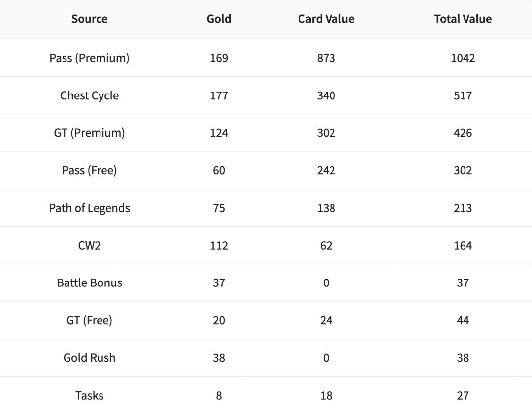
Task: Click the Source column header
Action: [89, 19]
